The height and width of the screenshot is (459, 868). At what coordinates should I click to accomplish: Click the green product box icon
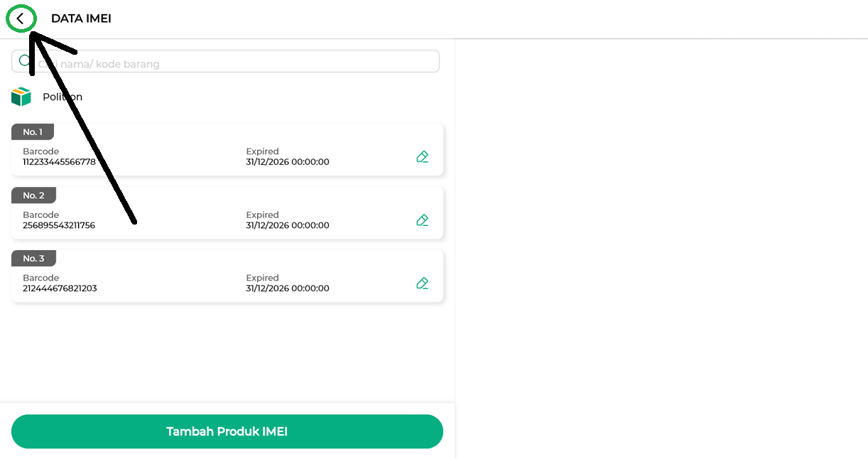(x=21, y=97)
